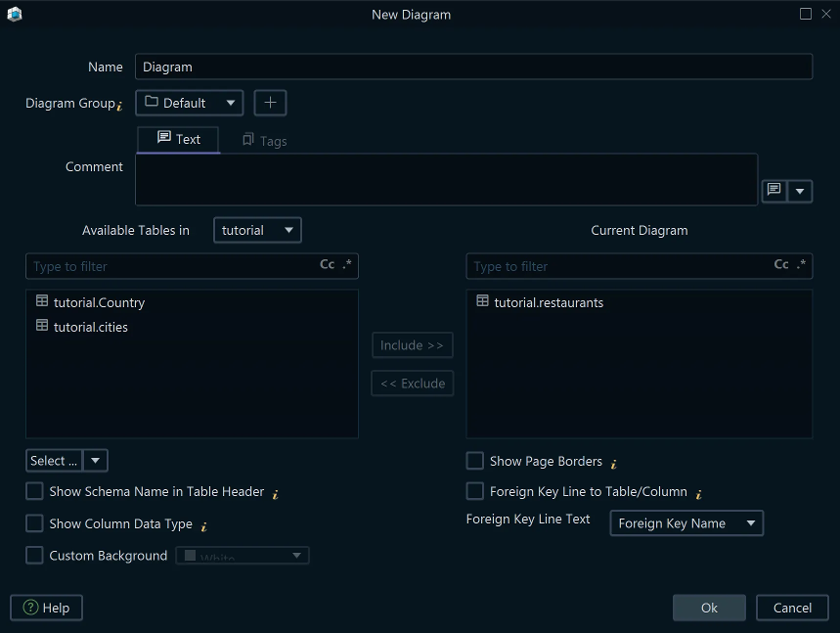Enable regex filtering in Current Diagram filter

pyautogui.click(x=800, y=265)
